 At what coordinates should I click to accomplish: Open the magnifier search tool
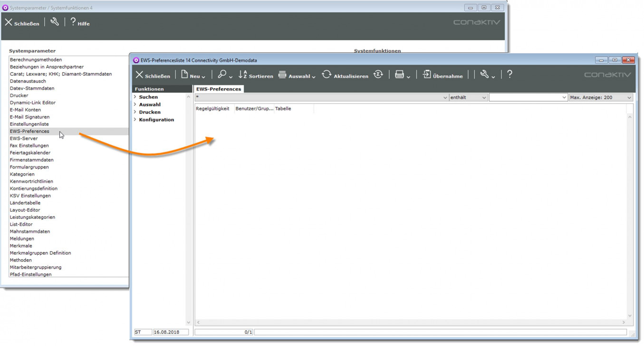pos(222,74)
